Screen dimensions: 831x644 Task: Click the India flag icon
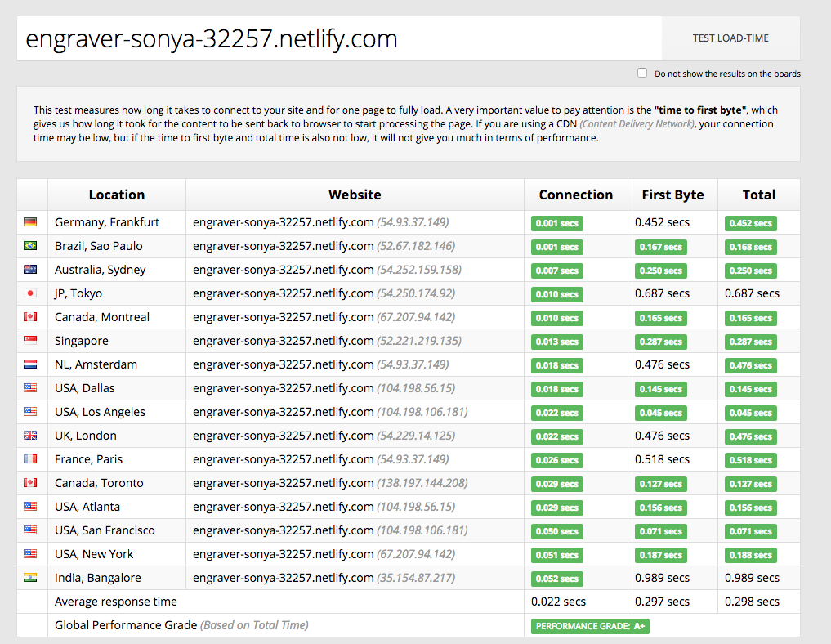click(30, 578)
